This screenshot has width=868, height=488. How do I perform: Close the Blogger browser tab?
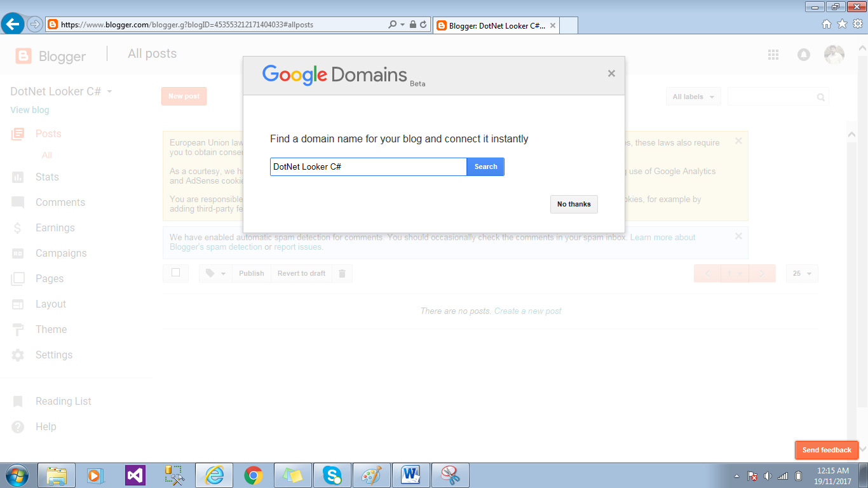[x=553, y=26]
